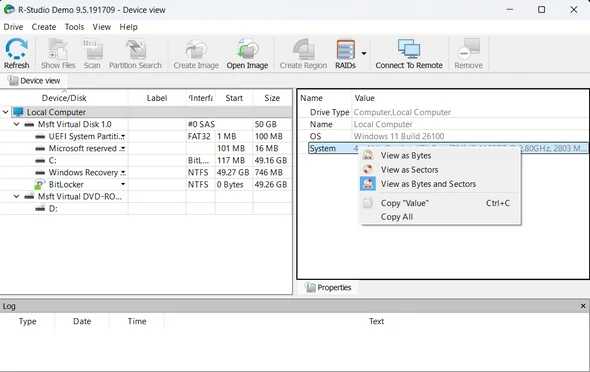Click the R-Studio app icon in title bar
590x372 pixels.
[x=9, y=9]
